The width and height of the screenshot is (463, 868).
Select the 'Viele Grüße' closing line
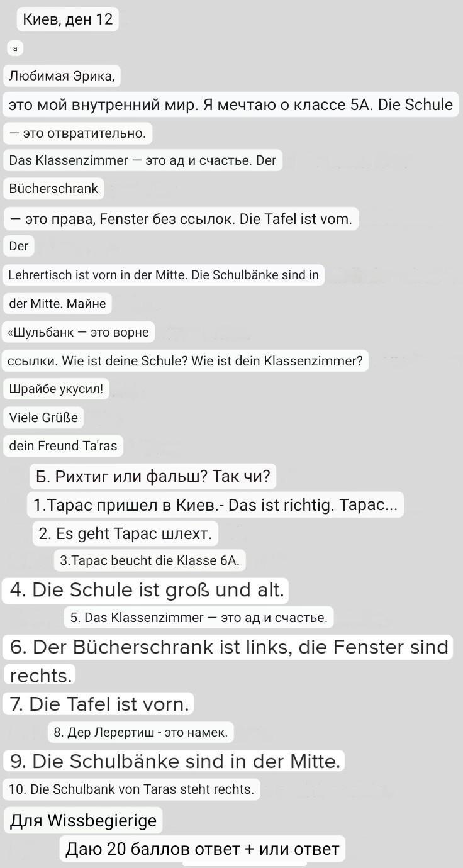point(43,418)
